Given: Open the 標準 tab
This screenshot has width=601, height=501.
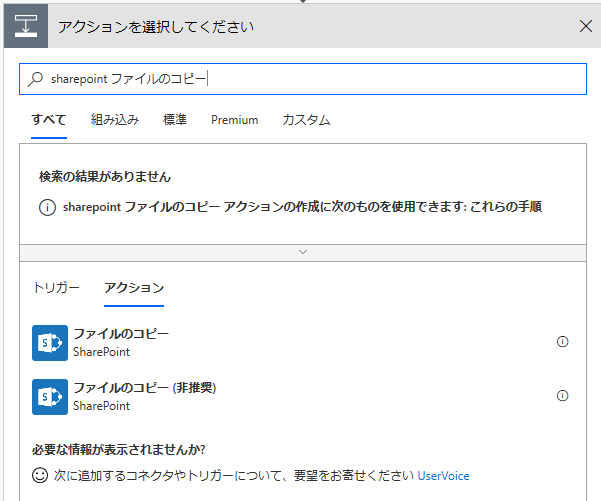Looking at the screenshot, I should pos(175,120).
